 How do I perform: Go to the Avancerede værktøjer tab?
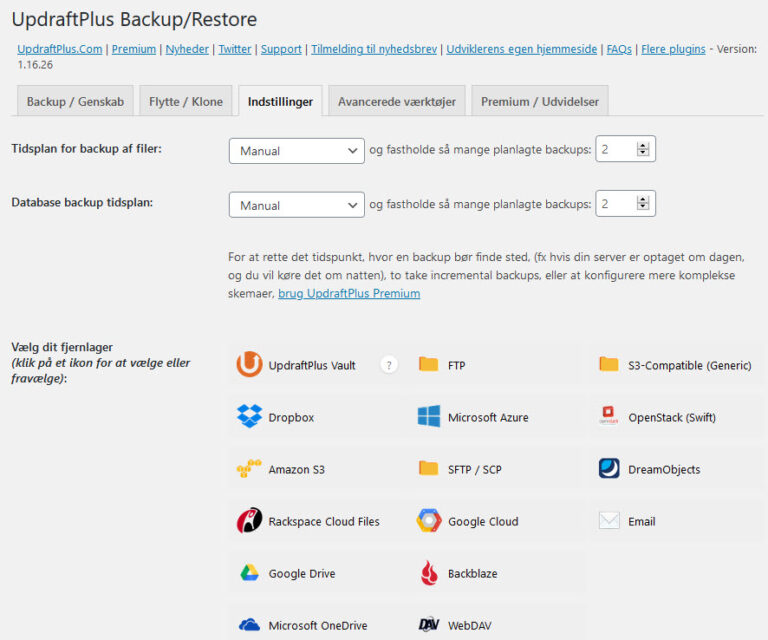click(397, 101)
